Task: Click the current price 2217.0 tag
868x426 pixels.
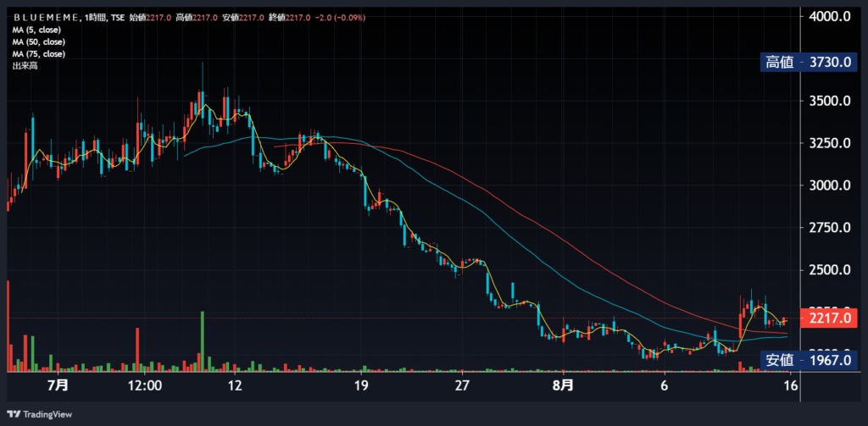Action: (x=829, y=318)
